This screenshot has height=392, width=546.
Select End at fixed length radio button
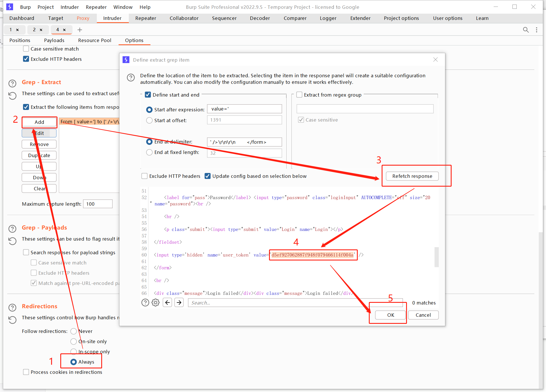click(149, 153)
